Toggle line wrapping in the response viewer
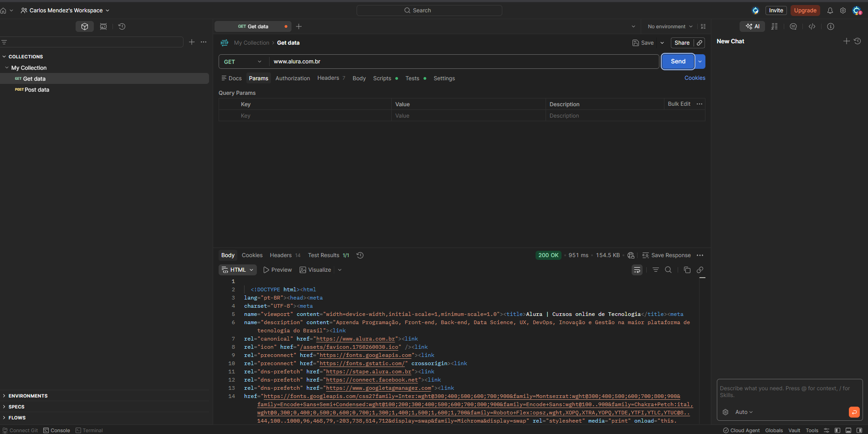The width and height of the screenshot is (868, 434). pyautogui.click(x=637, y=270)
